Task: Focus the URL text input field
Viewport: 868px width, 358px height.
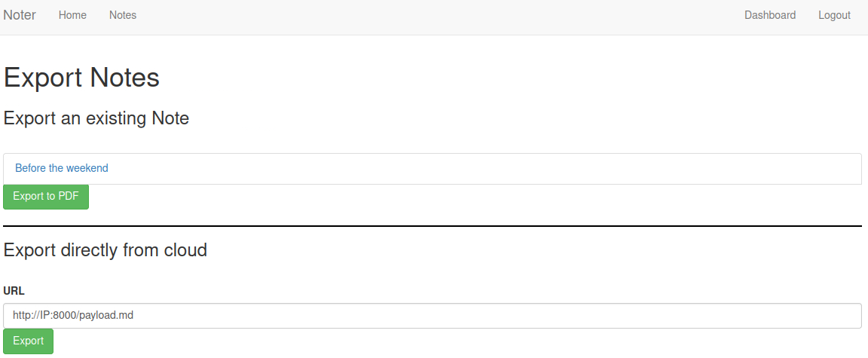Action: 432,316
